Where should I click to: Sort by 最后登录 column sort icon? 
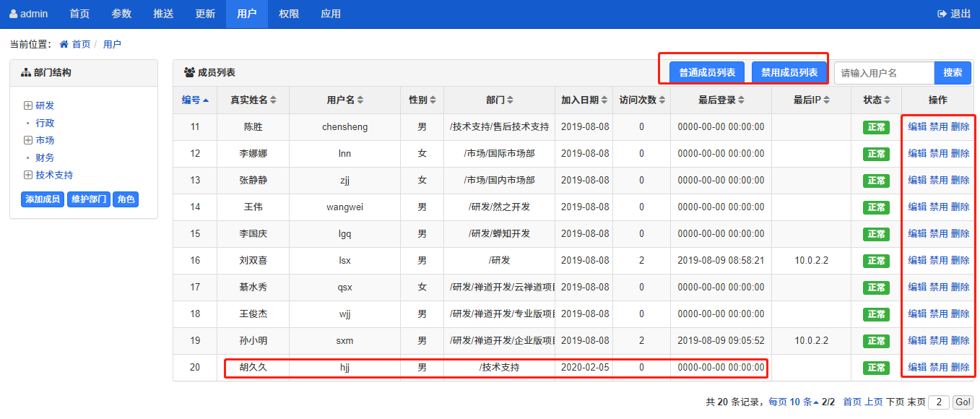741,100
